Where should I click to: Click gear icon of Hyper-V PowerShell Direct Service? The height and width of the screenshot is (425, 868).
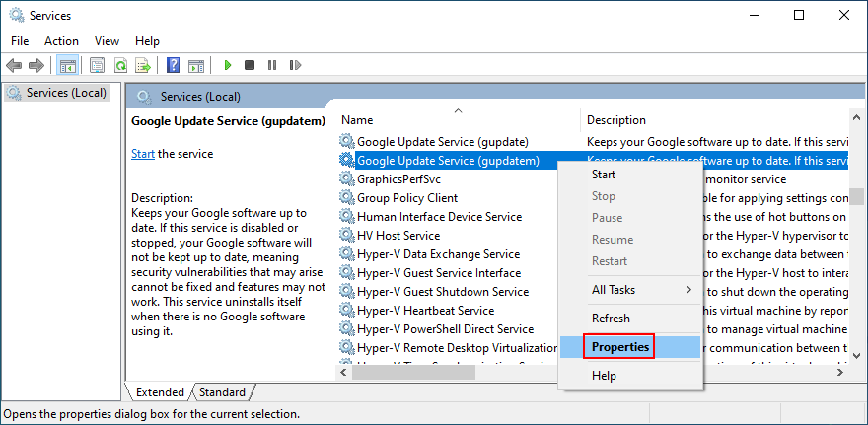[346, 329]
